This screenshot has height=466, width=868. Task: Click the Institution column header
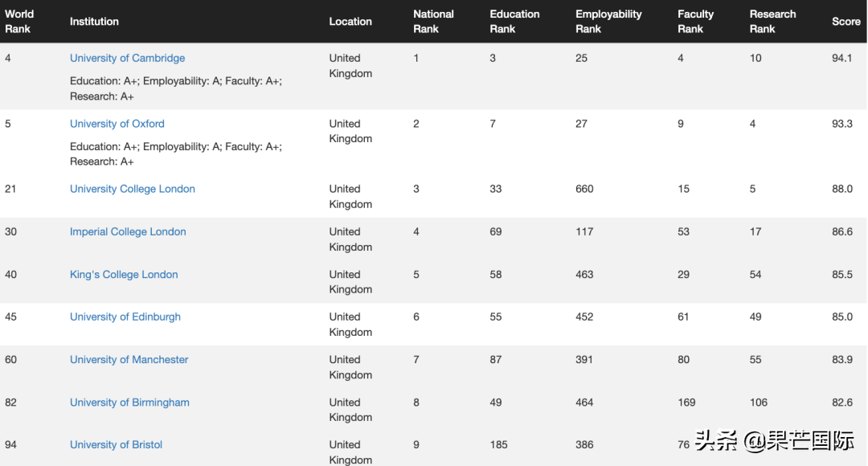tap(94, 22)
